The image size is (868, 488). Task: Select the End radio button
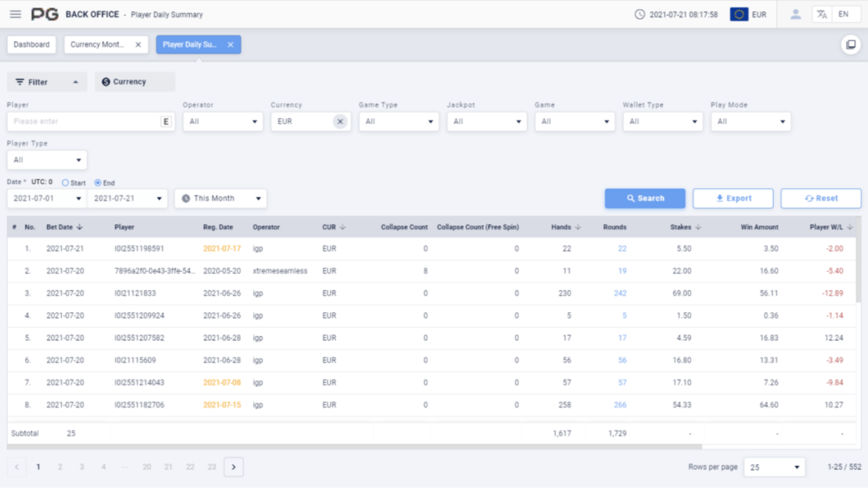(x=98, y=183)
